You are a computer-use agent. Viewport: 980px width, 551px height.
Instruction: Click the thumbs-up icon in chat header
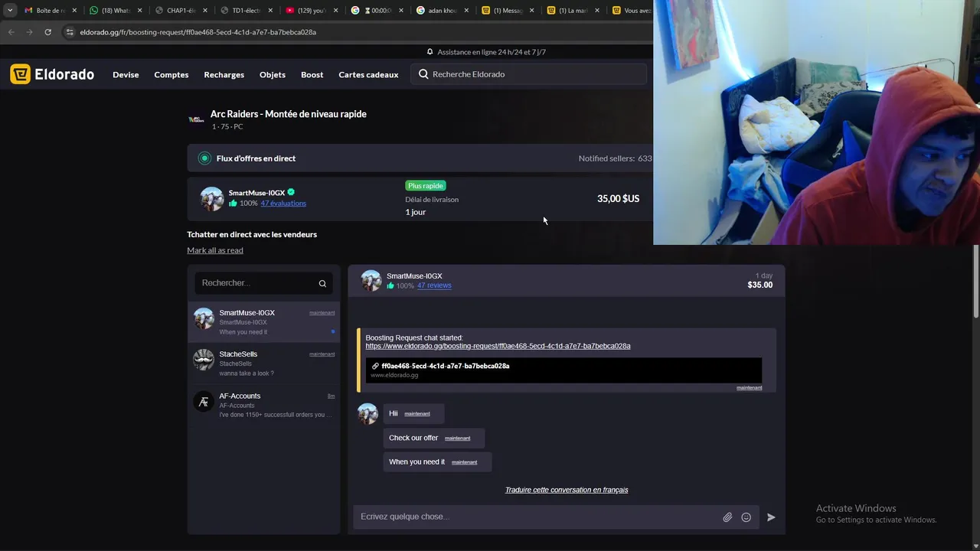[x=390, y=285]
